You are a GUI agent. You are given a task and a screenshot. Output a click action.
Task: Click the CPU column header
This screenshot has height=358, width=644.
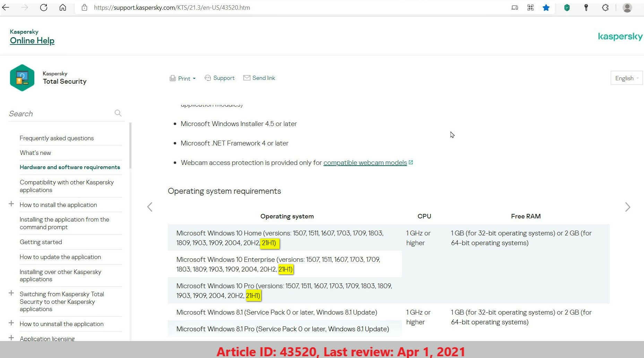pos(424,216)
